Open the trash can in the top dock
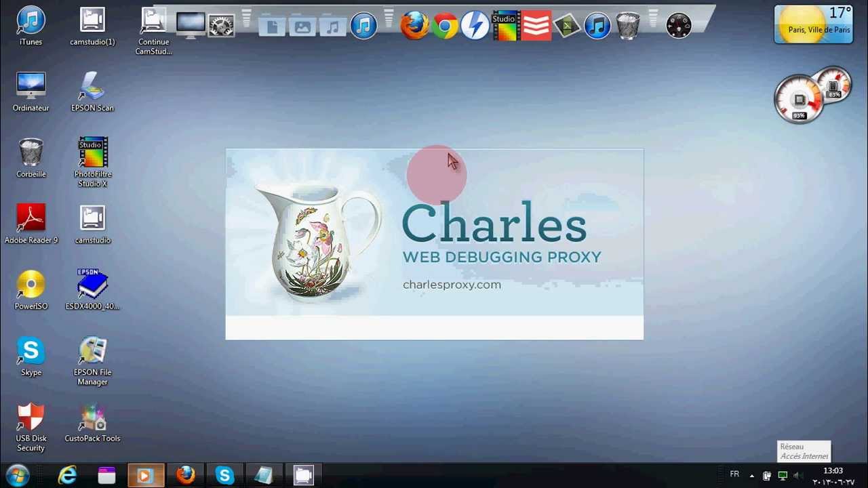The height and width of the screenshot is (488, 868). 628,26
